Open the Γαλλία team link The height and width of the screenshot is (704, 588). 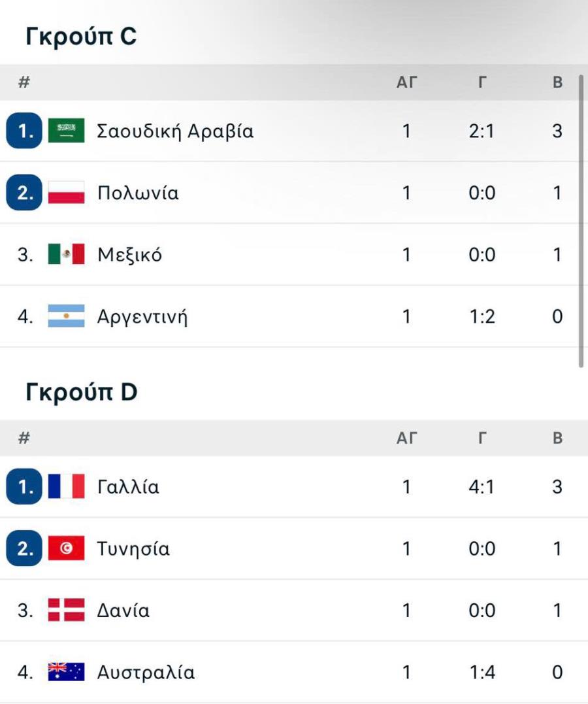(x=128, y=487)
